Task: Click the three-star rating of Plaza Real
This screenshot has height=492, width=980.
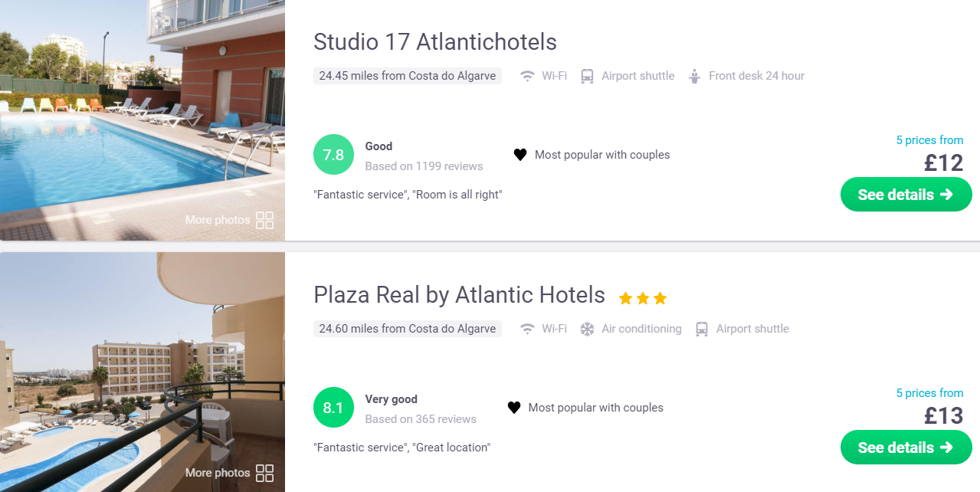Action: click(643, 297)
